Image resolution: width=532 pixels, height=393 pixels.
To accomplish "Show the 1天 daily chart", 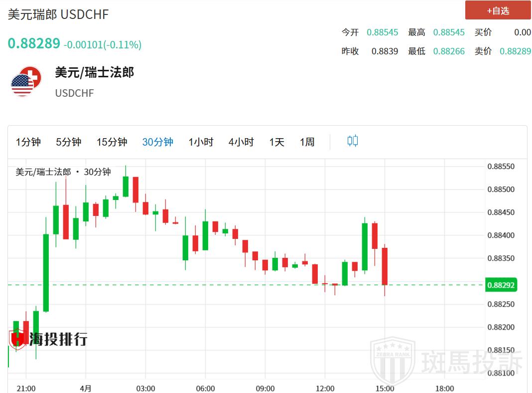I will 277,142.
